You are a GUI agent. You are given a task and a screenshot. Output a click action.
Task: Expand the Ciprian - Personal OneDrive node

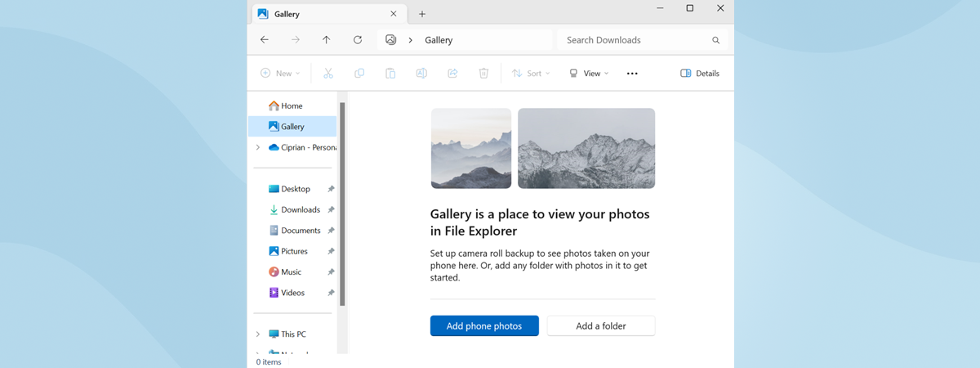tap(258, 148)
